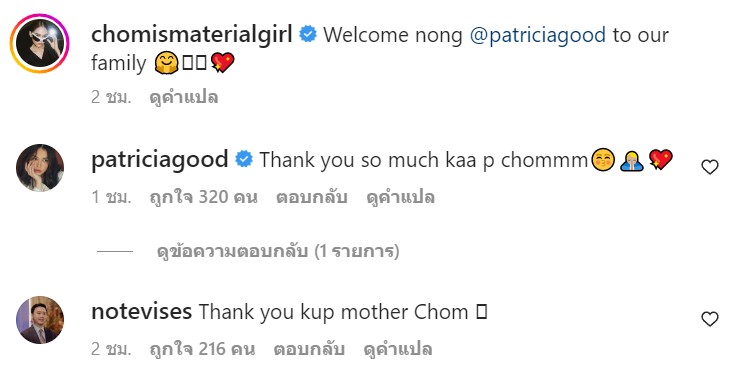Open patriciagood username profile

coord(160,160)
